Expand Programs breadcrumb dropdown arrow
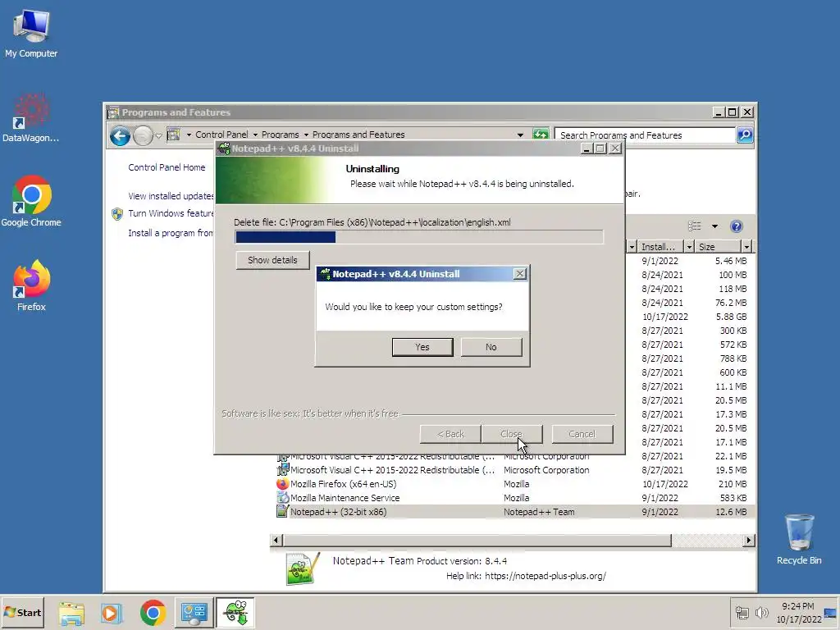The image size is (840, 630). coord(307,135)
